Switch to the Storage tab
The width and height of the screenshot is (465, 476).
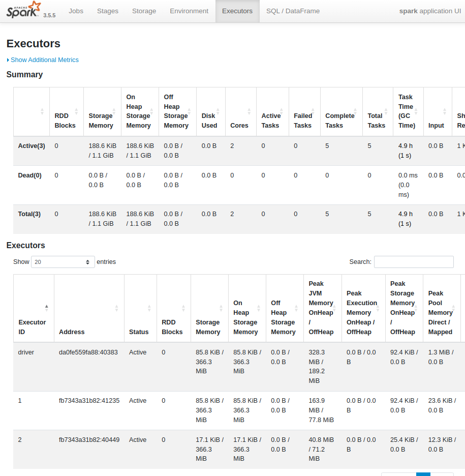144,11
